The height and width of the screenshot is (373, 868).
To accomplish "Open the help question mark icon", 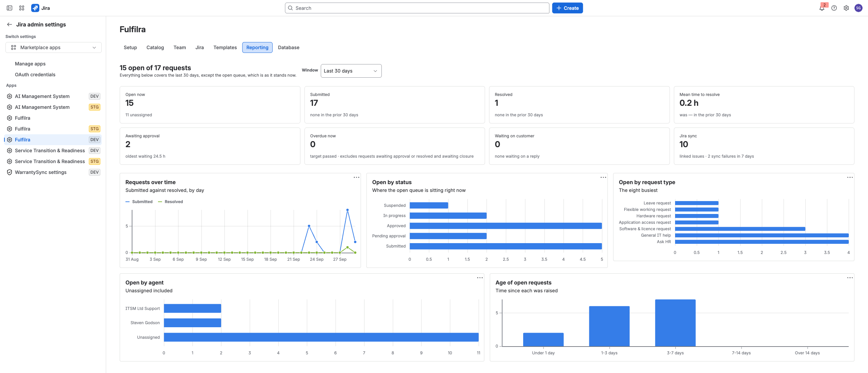I will click(834, 8).
